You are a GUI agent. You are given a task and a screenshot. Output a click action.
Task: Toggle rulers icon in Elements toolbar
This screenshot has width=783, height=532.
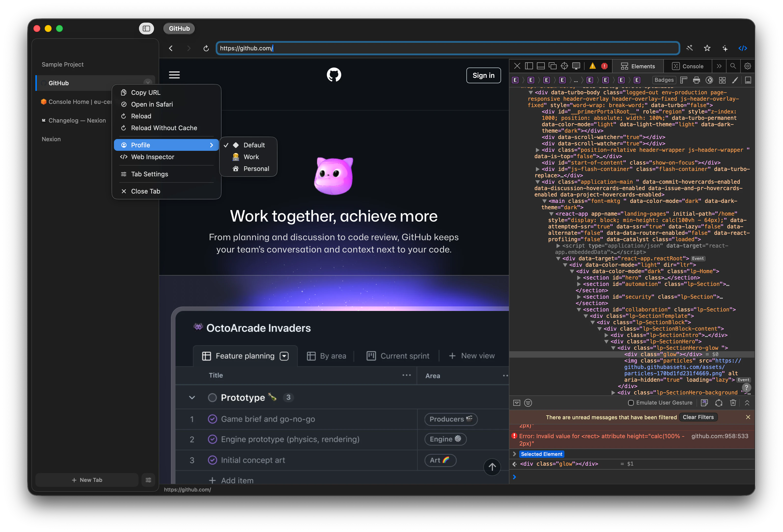[x=684, y=80]
